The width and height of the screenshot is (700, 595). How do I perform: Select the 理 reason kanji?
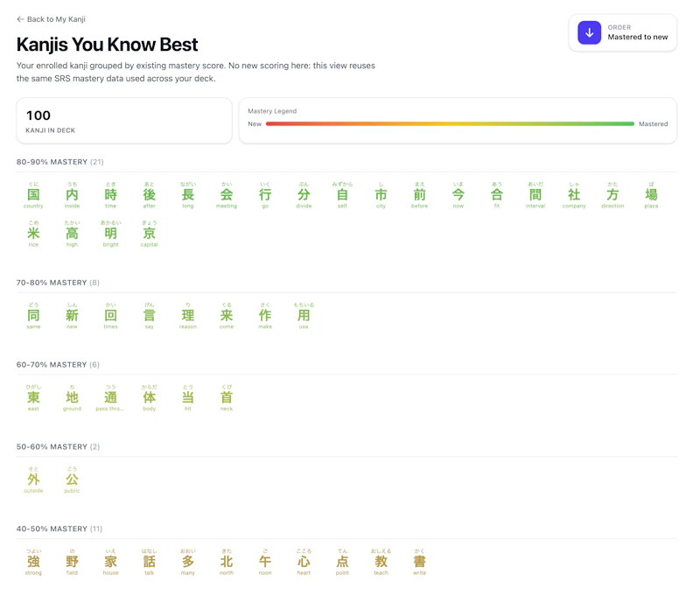tap(188, 316)
